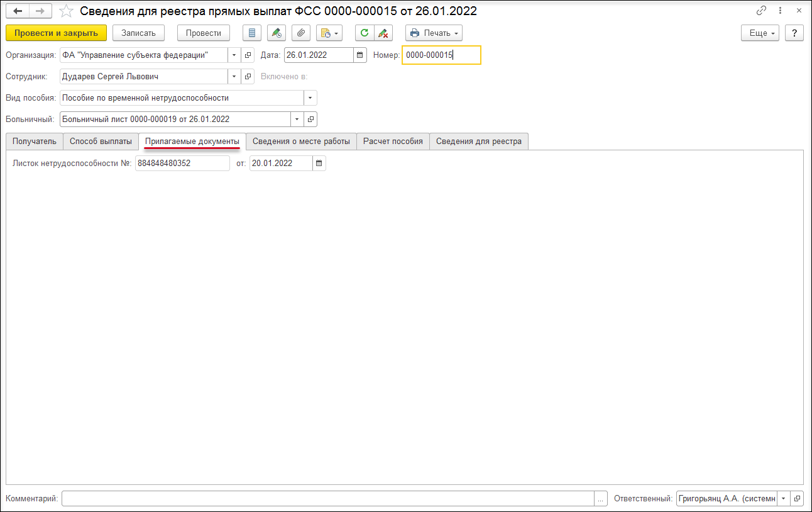
Task: Click the Комментарий input field
Action: (327, 499)
